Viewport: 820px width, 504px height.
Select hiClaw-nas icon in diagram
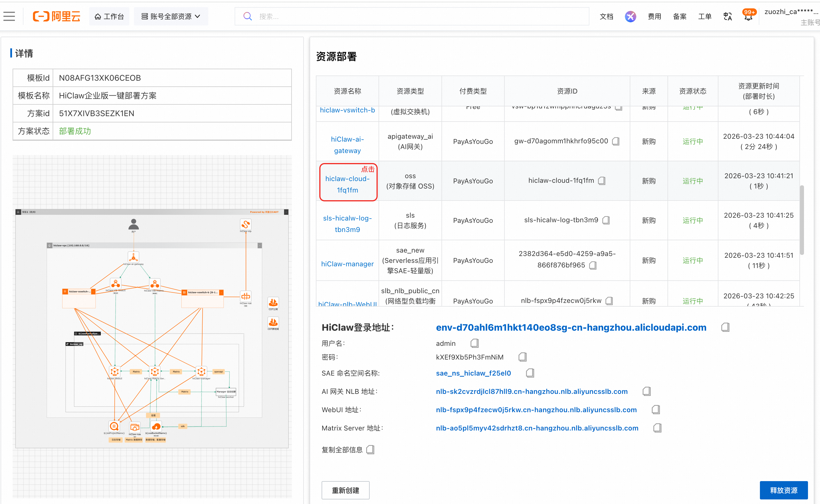135,427
